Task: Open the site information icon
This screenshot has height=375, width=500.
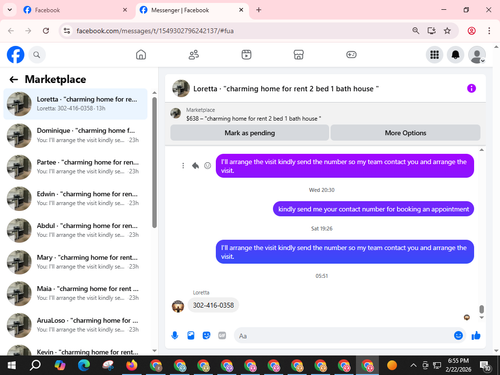Action: 67,31
